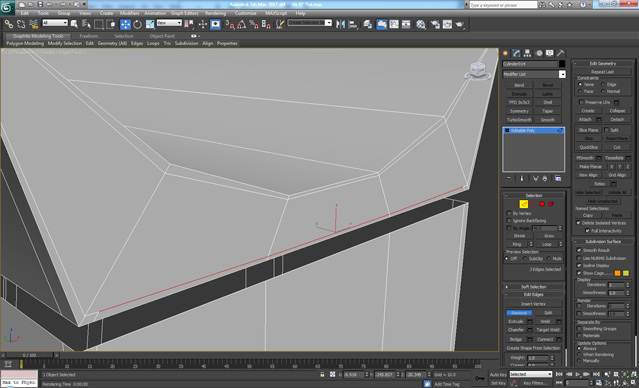The width and height of the screenshot is (639, 388).
Task: Open the Utilities hammer icon
Action: 561,53
